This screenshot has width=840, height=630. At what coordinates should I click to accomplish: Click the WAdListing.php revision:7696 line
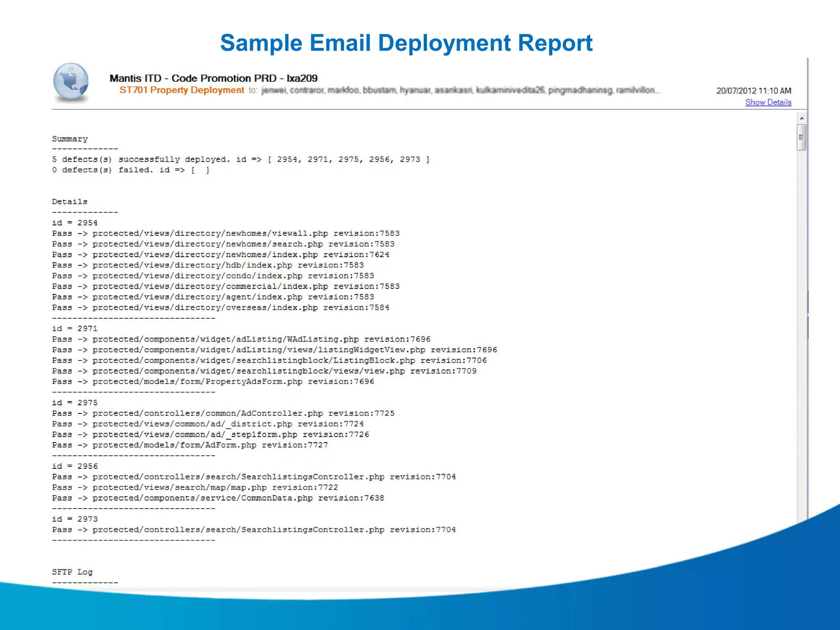[241, 339]
